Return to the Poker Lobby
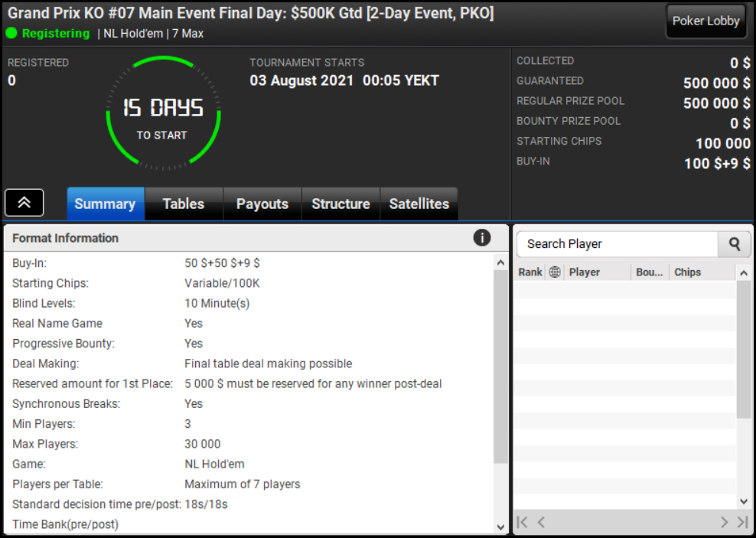 pos(705,21)
